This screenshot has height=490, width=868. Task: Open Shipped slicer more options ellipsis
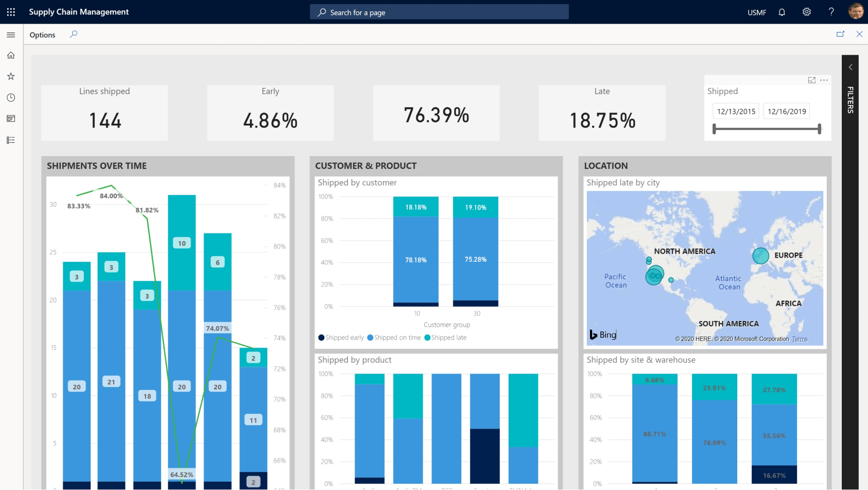[x=824, y=80]
